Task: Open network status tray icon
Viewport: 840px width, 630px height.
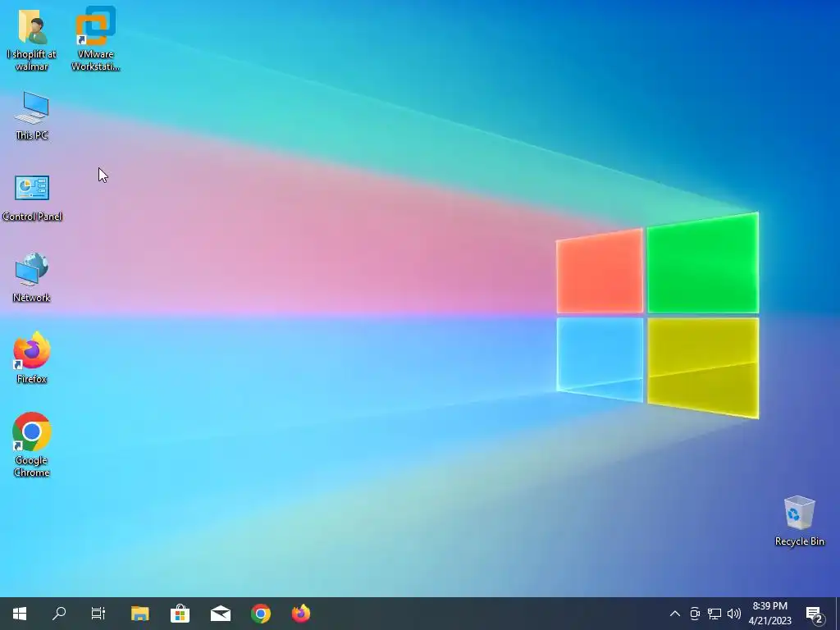Action: pos(714,614)
